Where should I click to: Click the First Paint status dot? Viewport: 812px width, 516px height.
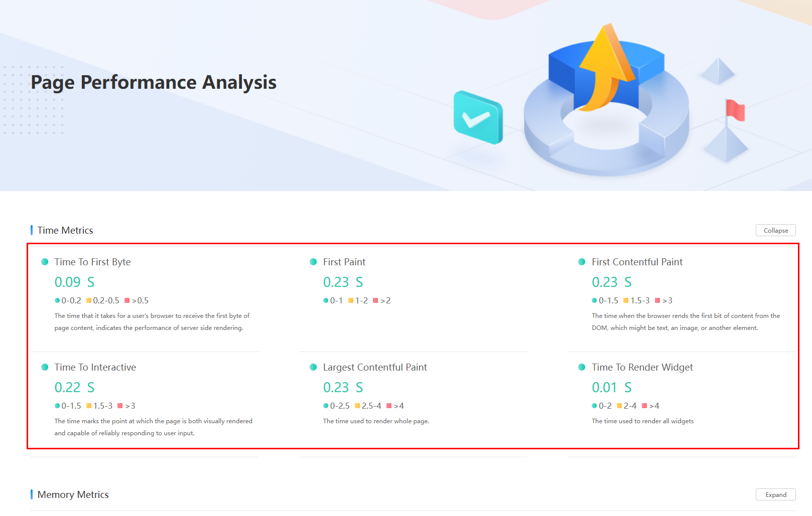click(313, 262)
